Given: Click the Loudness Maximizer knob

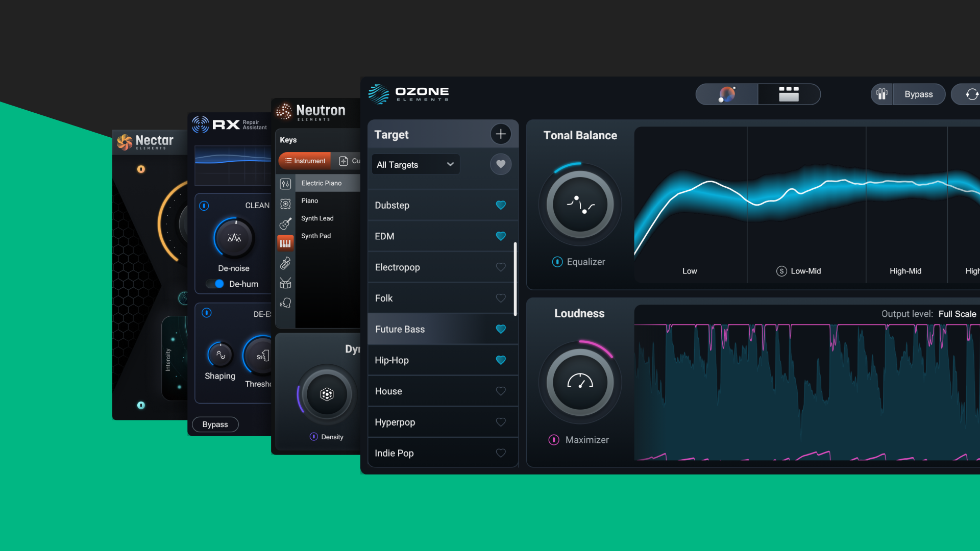Looking at the screenshot, I should [x=580, y=383].
